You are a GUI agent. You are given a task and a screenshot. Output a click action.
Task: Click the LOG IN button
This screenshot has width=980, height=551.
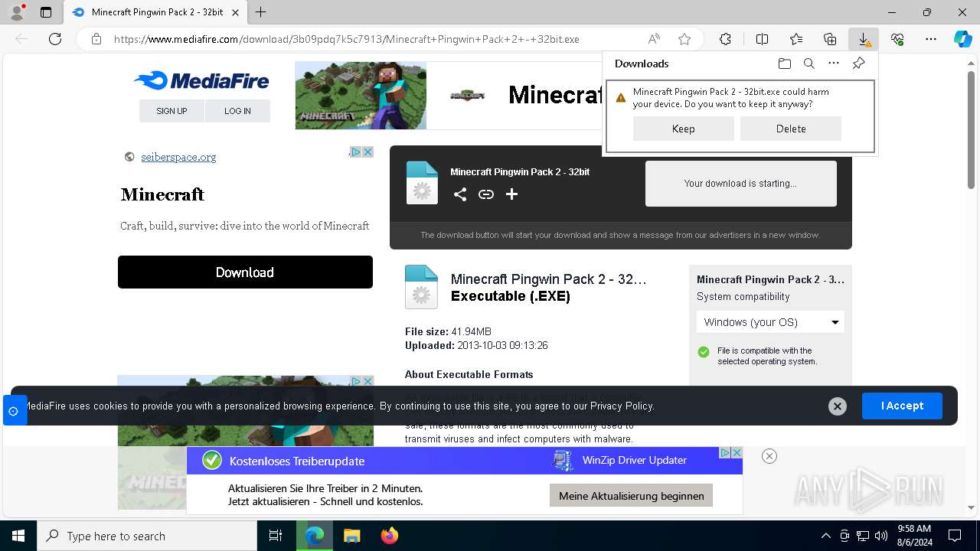coord(237,111)
